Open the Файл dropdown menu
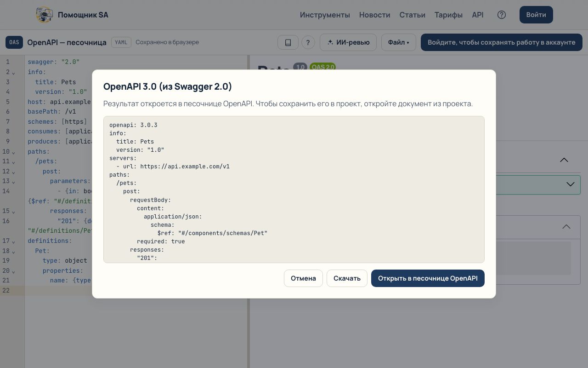This screenshot has width=588, height=368. tap(398, 42)
